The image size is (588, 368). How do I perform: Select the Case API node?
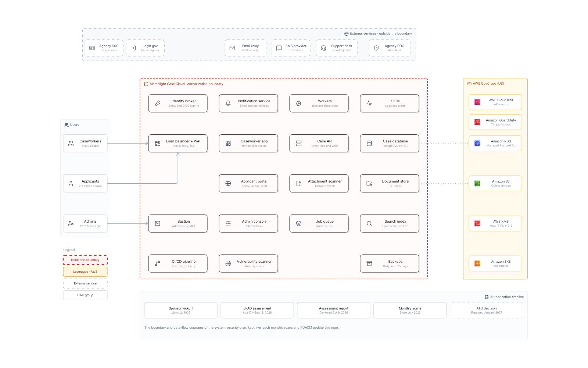pyautogui.click(x=319, y=144)
